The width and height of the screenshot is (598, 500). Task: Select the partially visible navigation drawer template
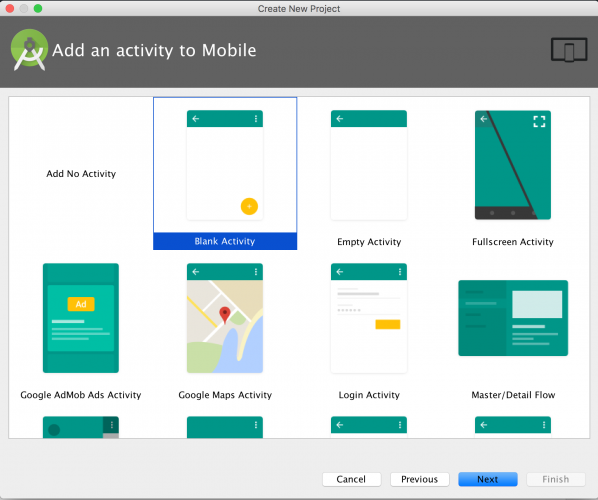(81, 427)
